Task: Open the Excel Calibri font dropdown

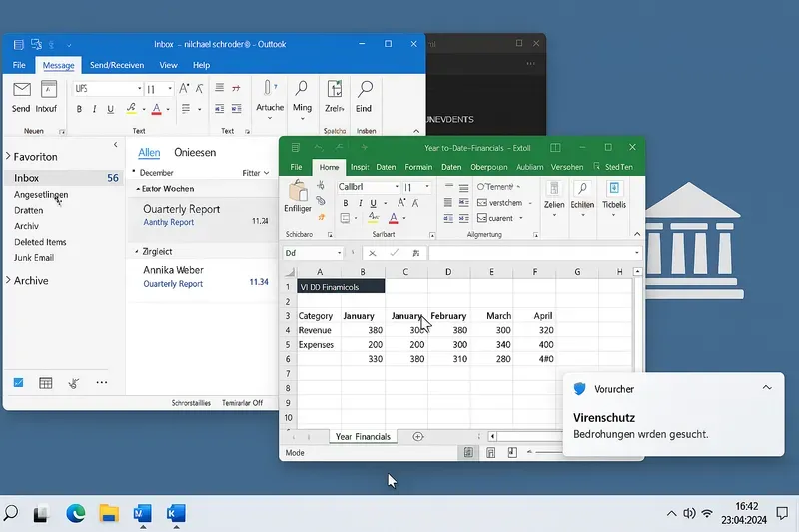Action: [x=397, y=187]
